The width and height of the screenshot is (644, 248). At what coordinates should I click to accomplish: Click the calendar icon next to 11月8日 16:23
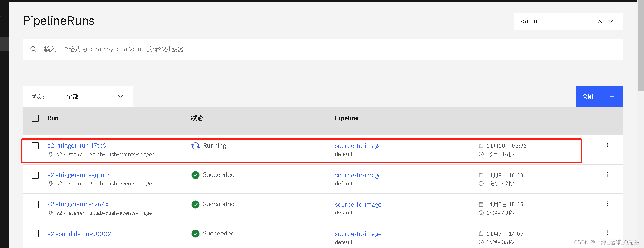(x=481, y=175)
